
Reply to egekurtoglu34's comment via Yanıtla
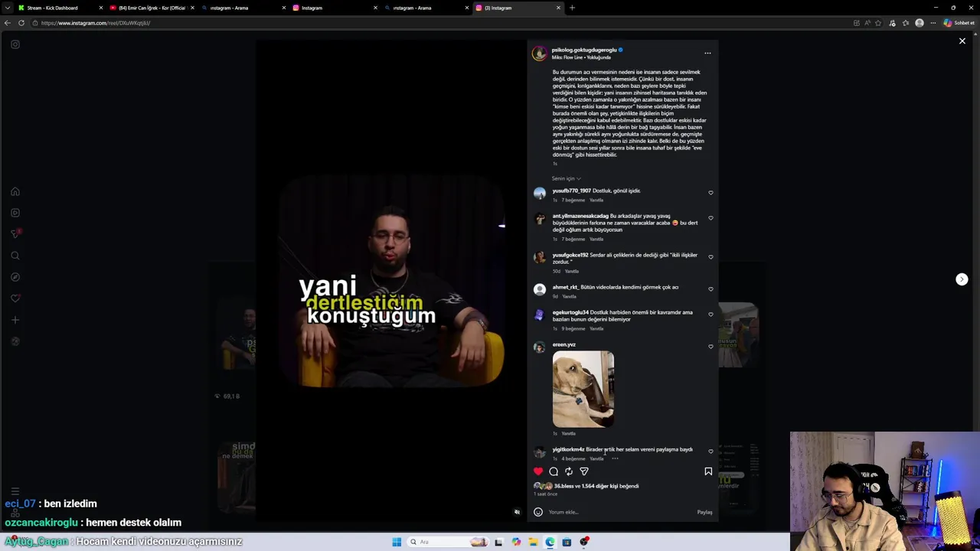click(x=596, y=328)
